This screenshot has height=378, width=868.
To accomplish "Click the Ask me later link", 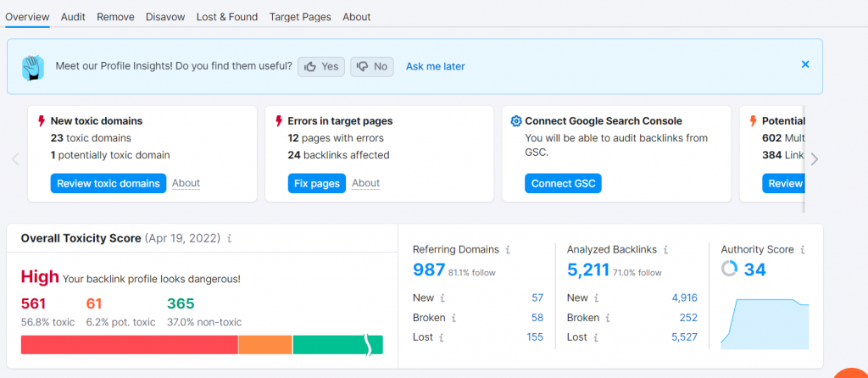I will tap(435, 66).
